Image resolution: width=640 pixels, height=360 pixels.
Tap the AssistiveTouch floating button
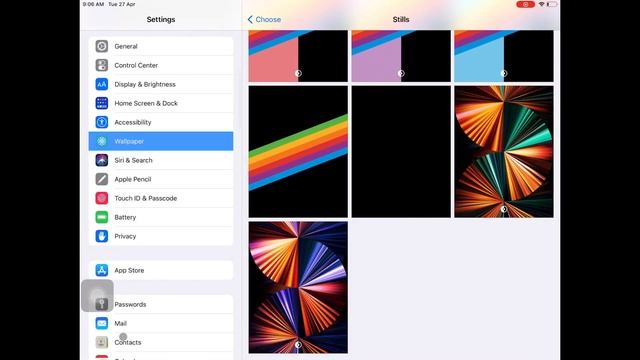(98, 296)
